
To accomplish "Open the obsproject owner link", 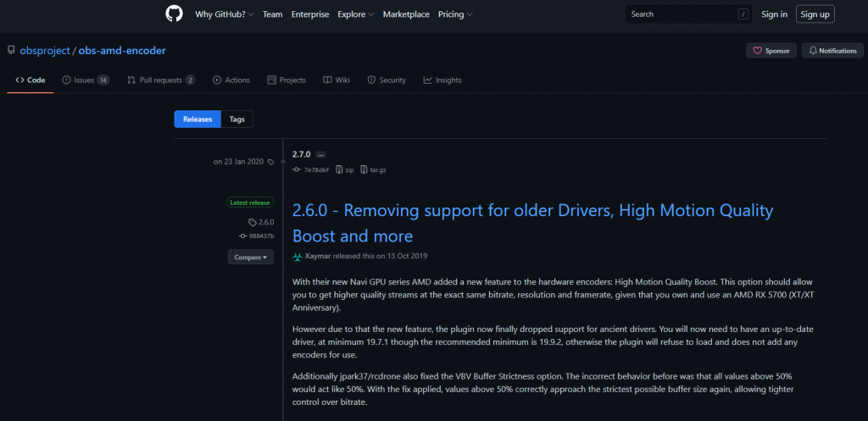I will pos(45,50).
